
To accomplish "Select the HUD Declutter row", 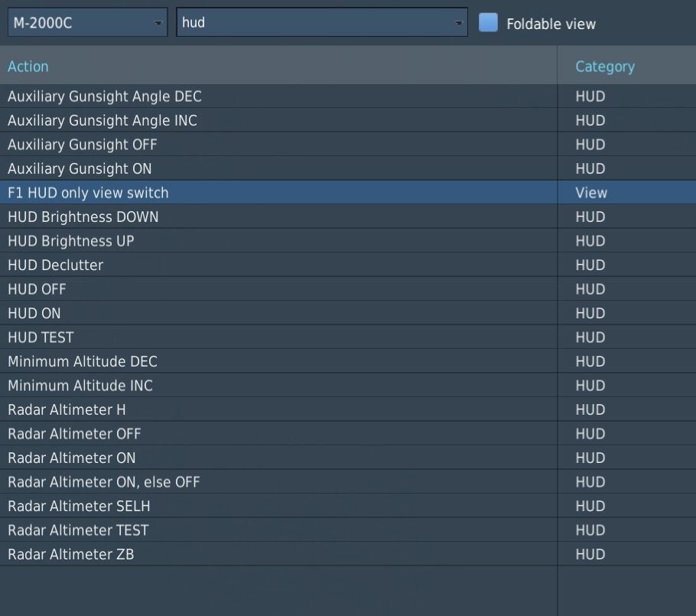I will [348, 265].
